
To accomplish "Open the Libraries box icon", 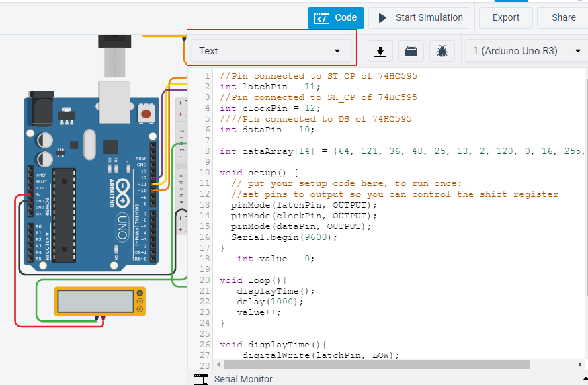I will pos(411,51).
